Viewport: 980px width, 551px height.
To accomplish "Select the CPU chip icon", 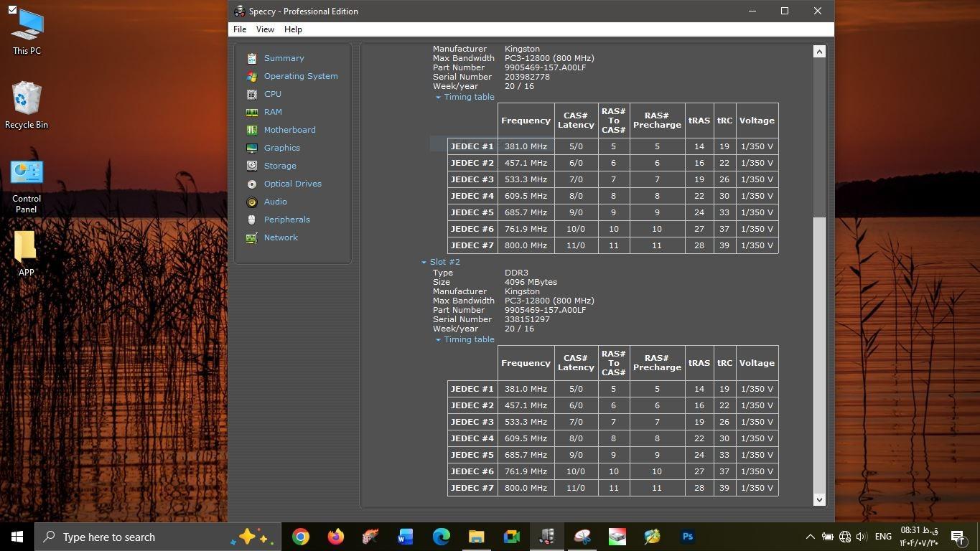I will tap(251, 94).
